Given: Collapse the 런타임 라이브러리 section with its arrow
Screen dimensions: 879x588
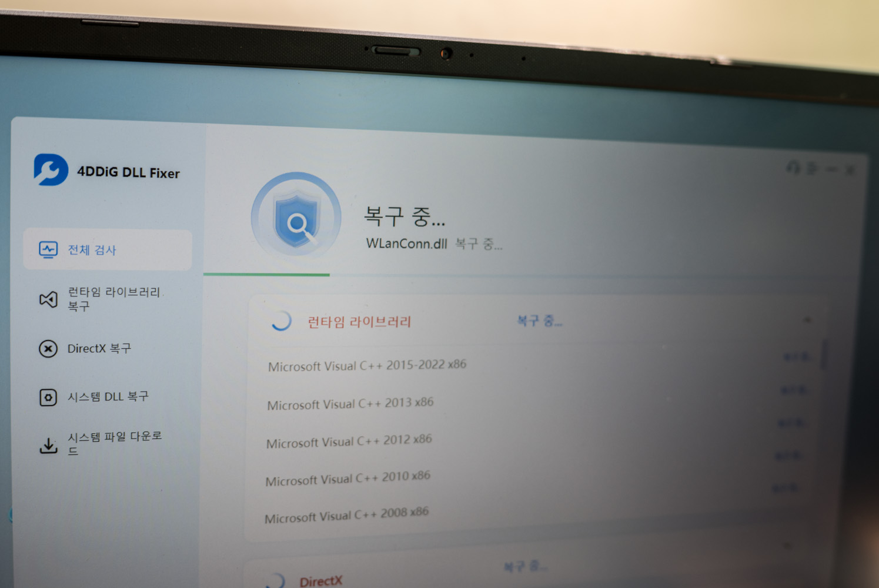Looking at the screenshot, I should coord(807,320).
